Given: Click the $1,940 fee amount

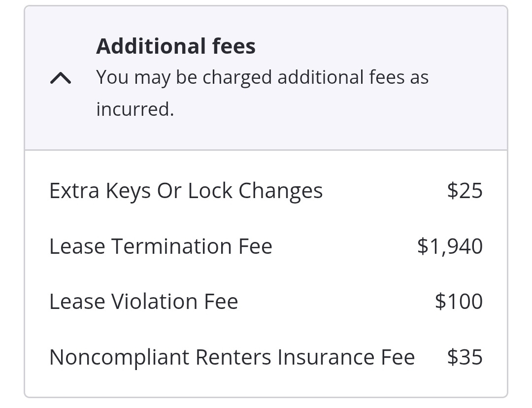Looking at the screenshot, I should [x=450, y=246].
